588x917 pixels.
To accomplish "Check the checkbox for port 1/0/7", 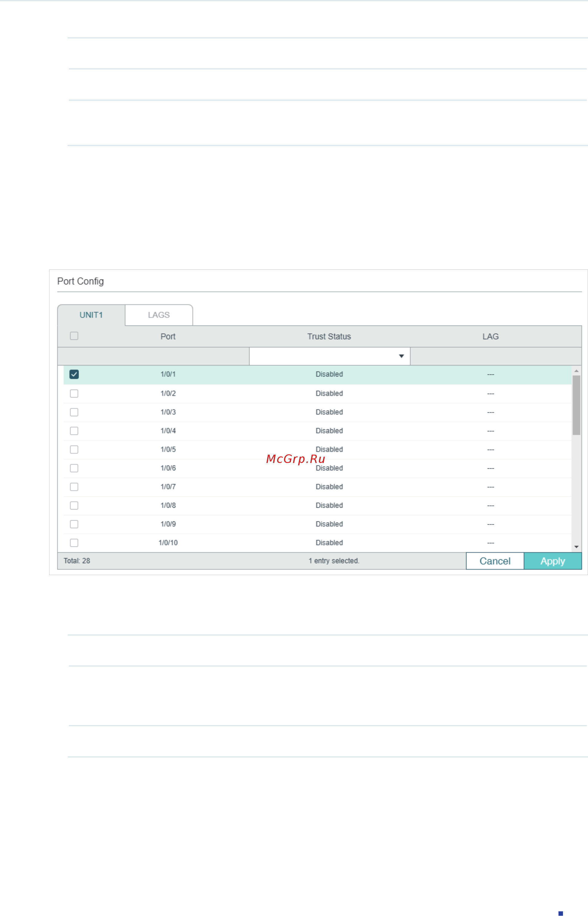I will pyautogui.click(x=74, y=487).
